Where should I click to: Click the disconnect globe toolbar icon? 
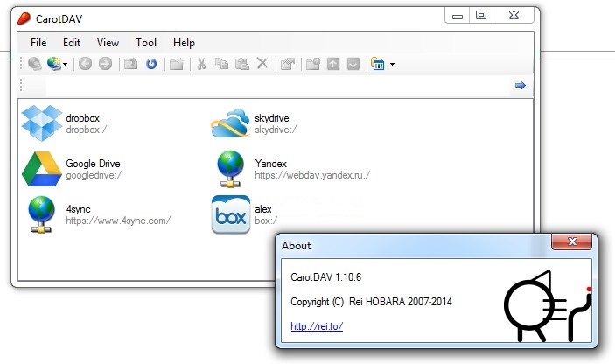[35, 64]
